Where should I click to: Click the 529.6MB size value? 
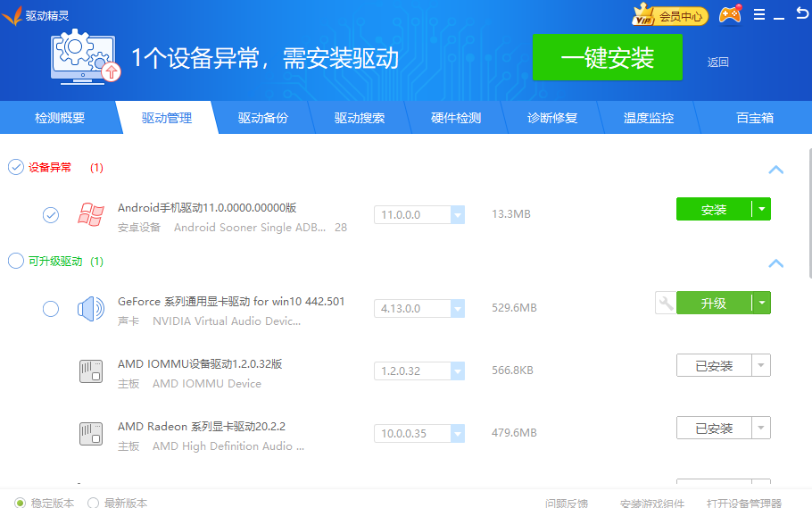point(514,308)
